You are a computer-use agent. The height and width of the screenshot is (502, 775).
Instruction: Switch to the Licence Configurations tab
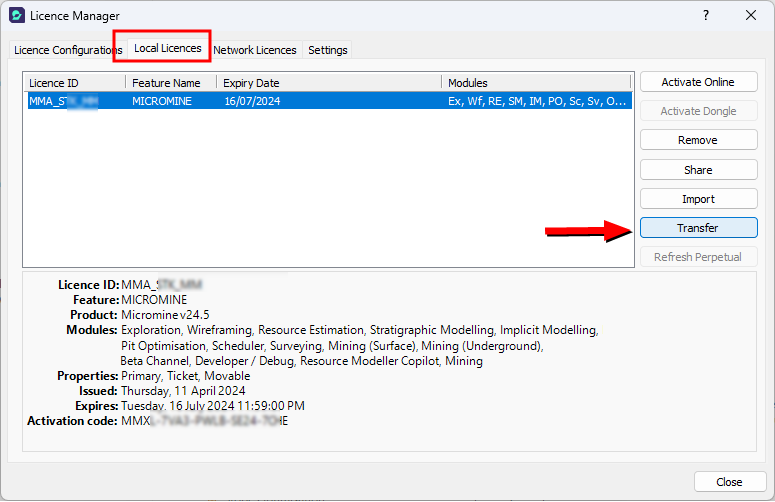(x=68, y=50)
